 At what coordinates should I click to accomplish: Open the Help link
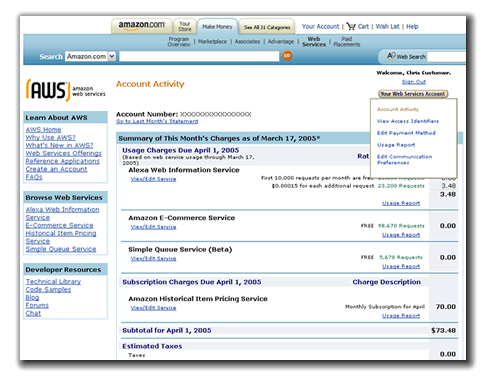click(412, 26)
